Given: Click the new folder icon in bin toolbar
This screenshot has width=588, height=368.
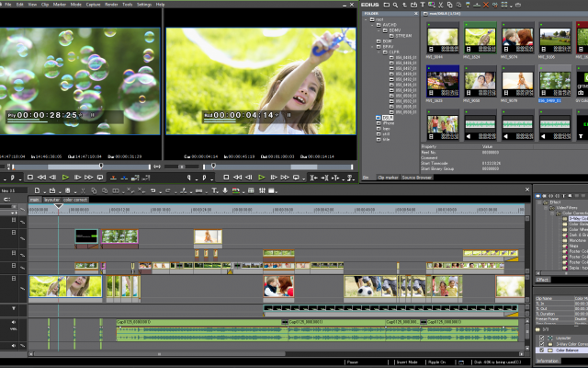Looking at the screenshot, I should point(386,5).
